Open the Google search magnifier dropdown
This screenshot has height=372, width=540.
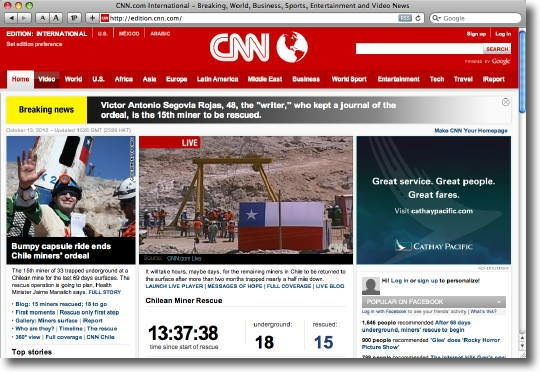(x=436, y=18)
